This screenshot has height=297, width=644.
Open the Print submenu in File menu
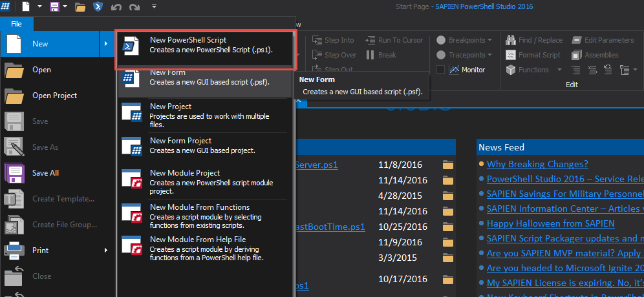pyautogui.click(x=57, y=251)
